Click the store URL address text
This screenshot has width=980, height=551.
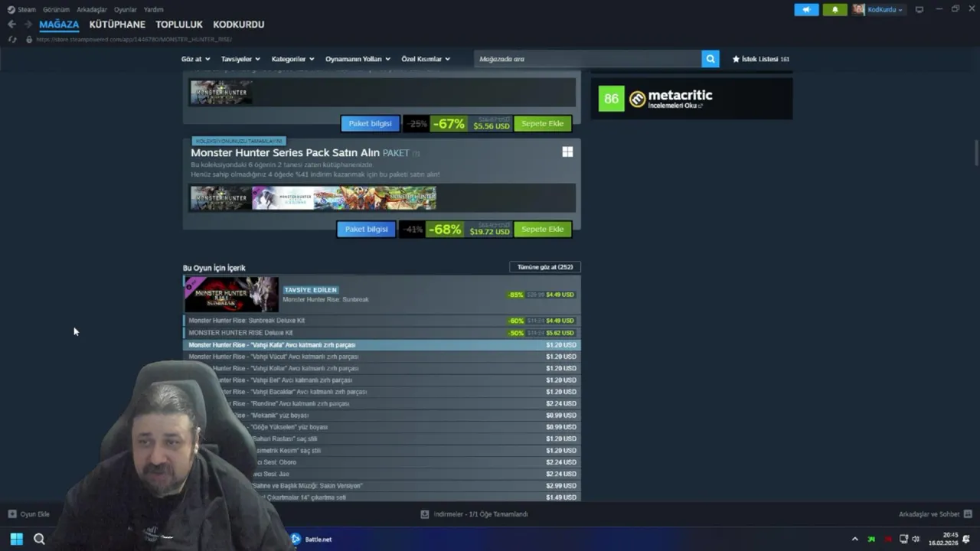[x=134, y=39]
